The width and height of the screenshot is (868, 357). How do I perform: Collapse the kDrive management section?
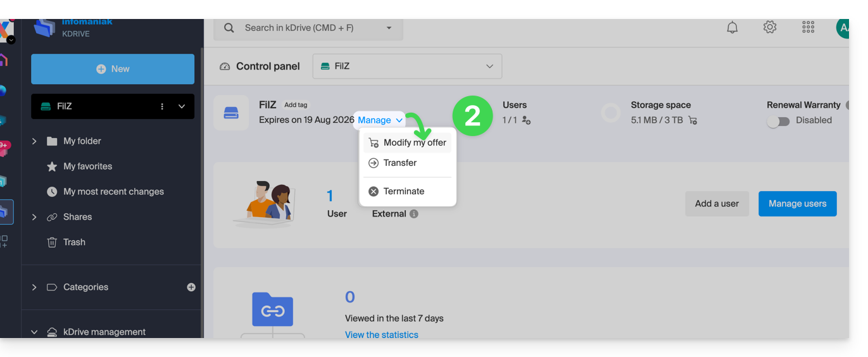click(x=34, y=332)
